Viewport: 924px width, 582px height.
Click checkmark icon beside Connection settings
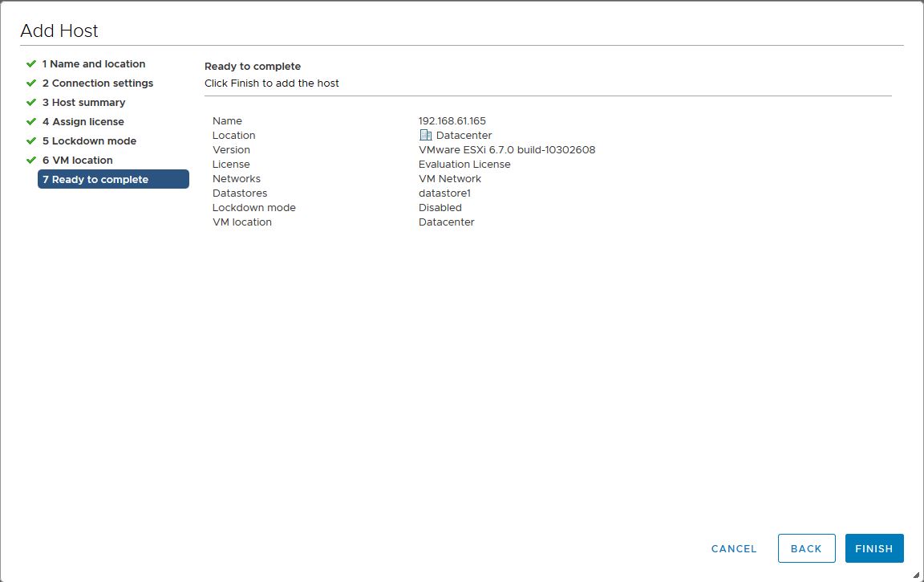pos(31,83)
